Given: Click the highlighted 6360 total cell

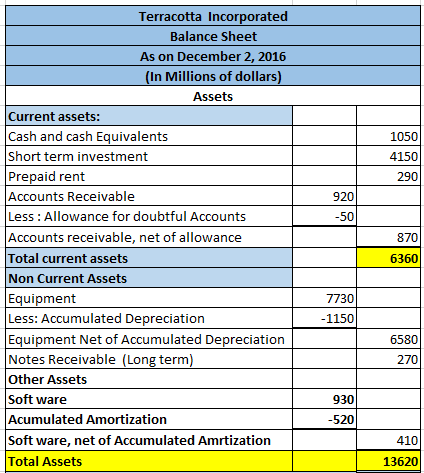Looking at the screenshot, I should pos(388,258).
